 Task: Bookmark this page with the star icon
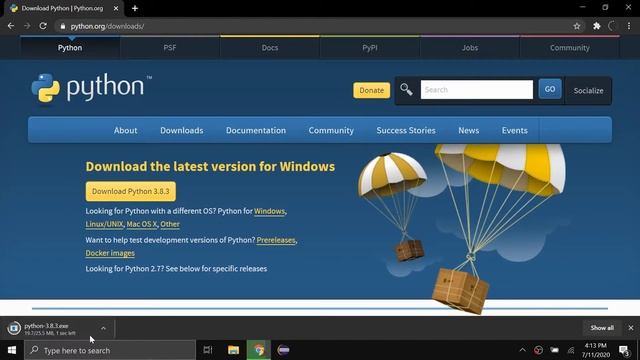[577, 26]
